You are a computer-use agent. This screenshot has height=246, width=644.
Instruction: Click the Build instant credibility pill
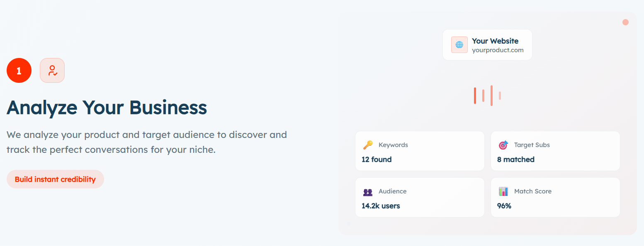pyautogui.click(x=55, y=179)
